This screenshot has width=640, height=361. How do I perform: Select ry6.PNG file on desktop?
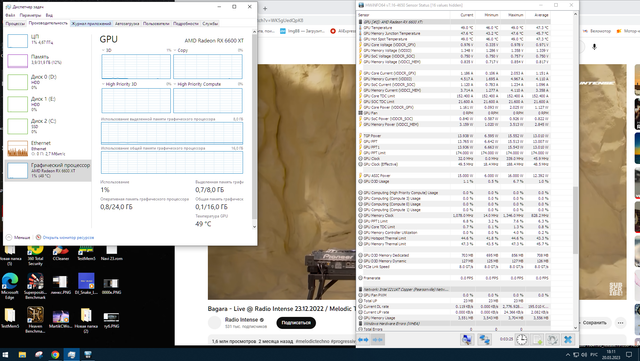(x=111, y=320)
